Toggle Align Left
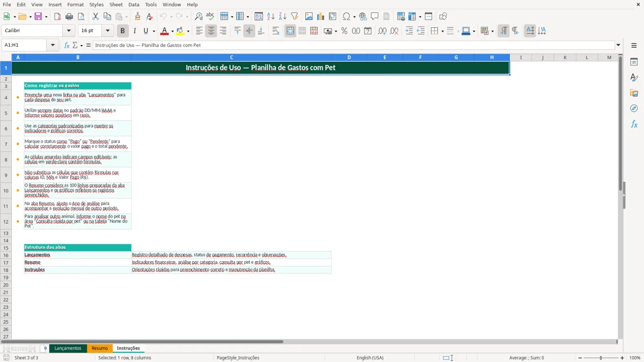This screenshot has width=644, height=362. coord(199,31)
